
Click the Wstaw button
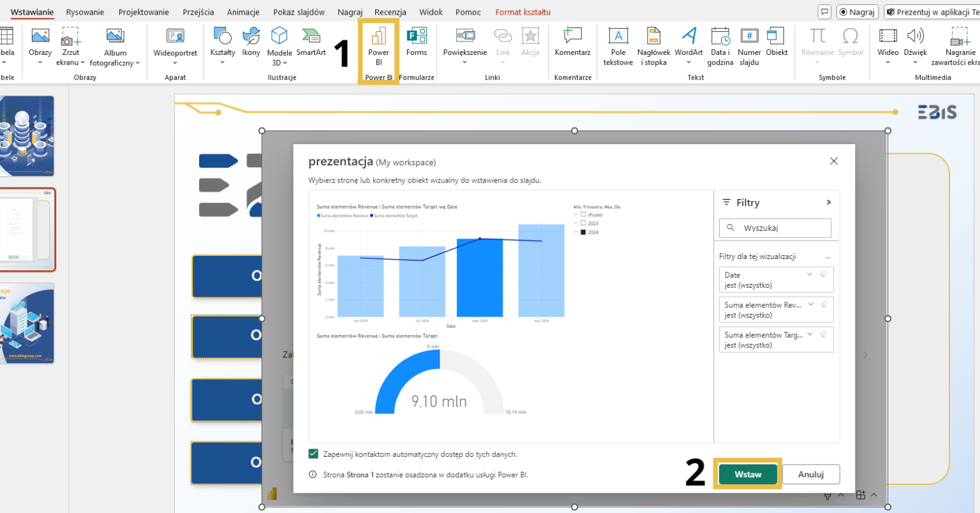tap(746, 474)
